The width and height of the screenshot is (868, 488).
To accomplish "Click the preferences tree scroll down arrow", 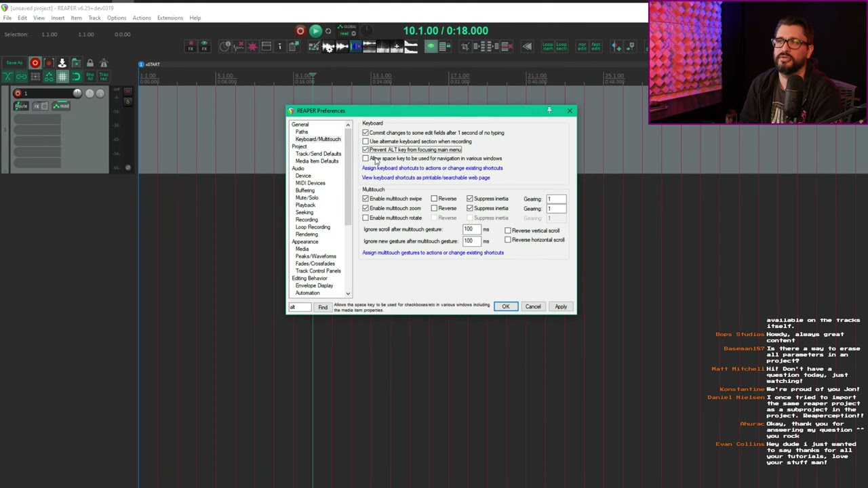I will 348,293.
